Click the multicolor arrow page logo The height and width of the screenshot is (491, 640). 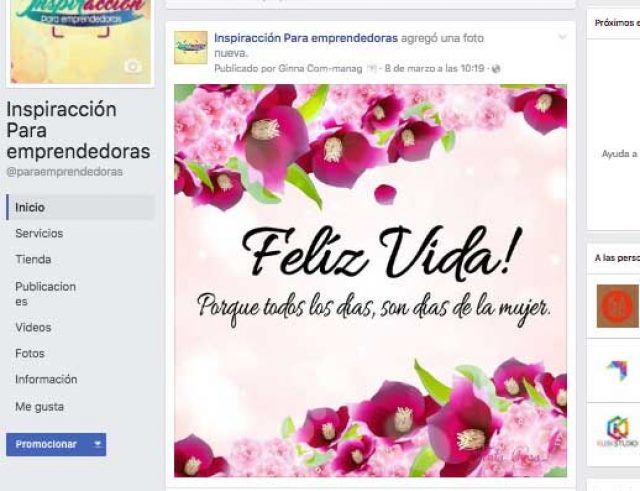(x=617, y=370)
